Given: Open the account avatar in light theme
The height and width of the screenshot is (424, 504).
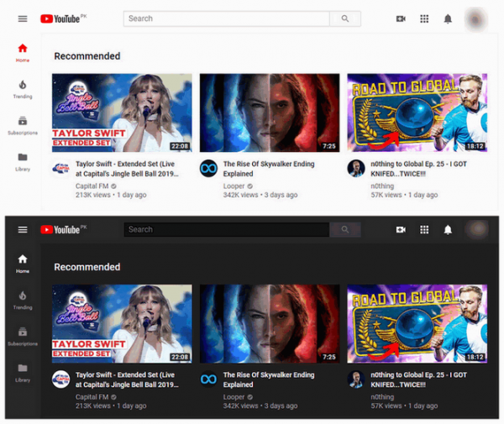Looking at the screenshot, I should (476, 19).
